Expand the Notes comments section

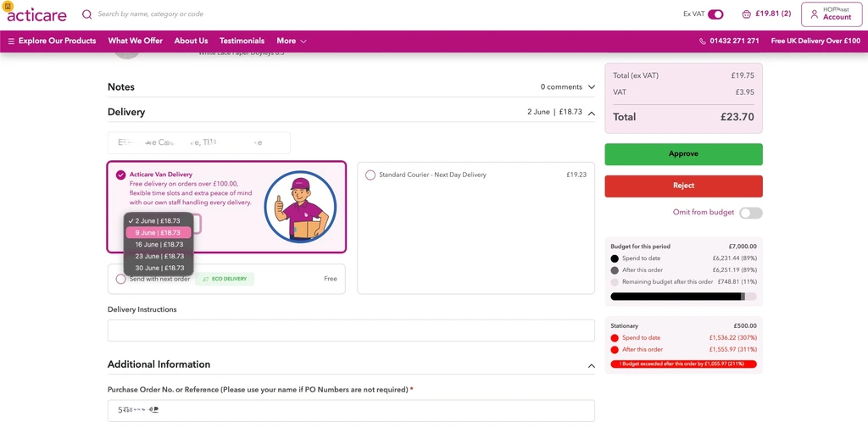pos(591,87)
